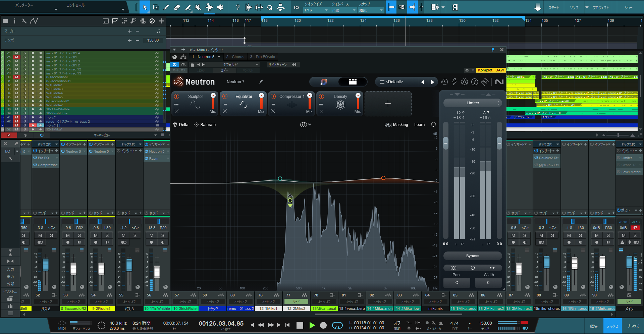Click the tempo field showing 150.00
Image resolution: width=644 pixels, height=334 pixels.
pyautogui.click(x=153, y=40)
